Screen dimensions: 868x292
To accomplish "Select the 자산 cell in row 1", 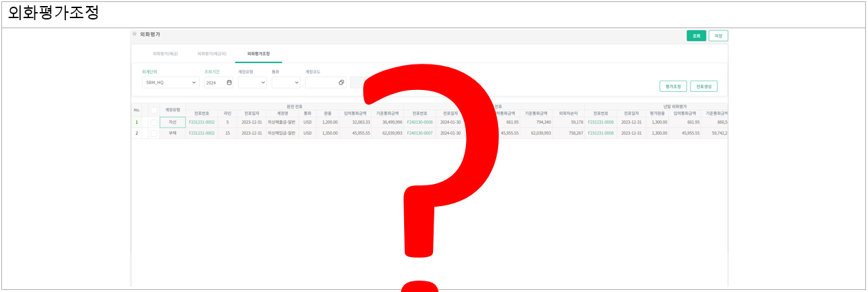I will [172, 122].
